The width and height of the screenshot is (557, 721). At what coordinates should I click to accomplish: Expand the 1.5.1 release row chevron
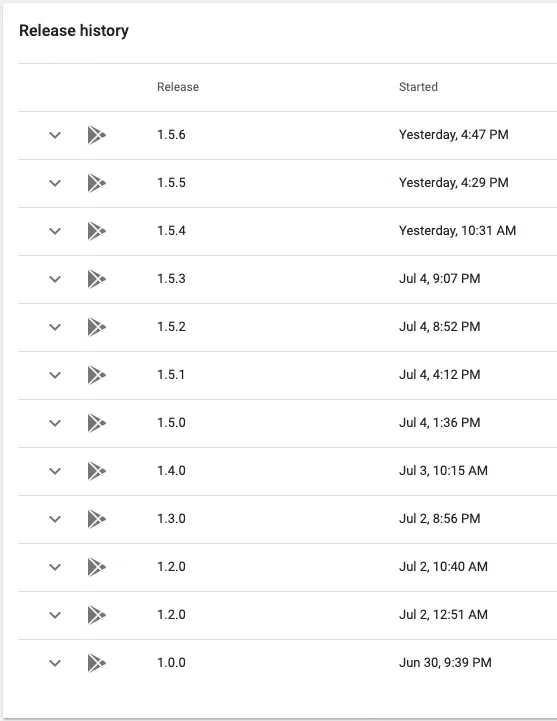pos(55,375)
